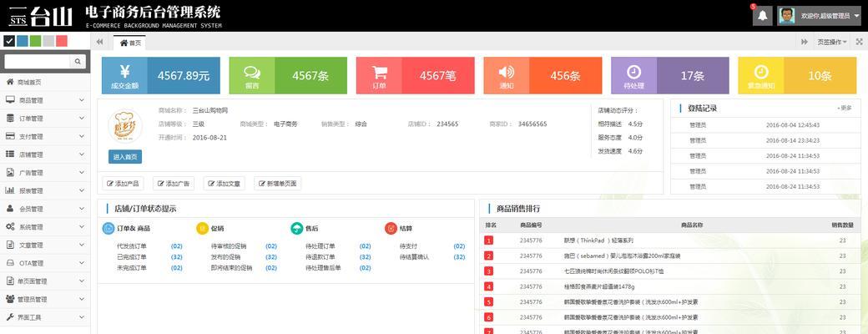The image size is (868, 334).
Task: Click login record 2016-08-14 23:34:23
Action: tap(793, 140)
